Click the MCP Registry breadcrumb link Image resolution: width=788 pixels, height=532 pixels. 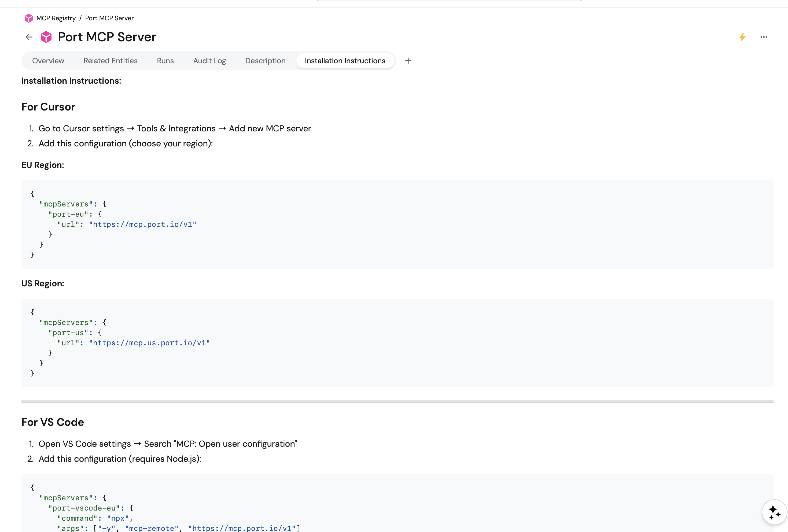(56, 18)
